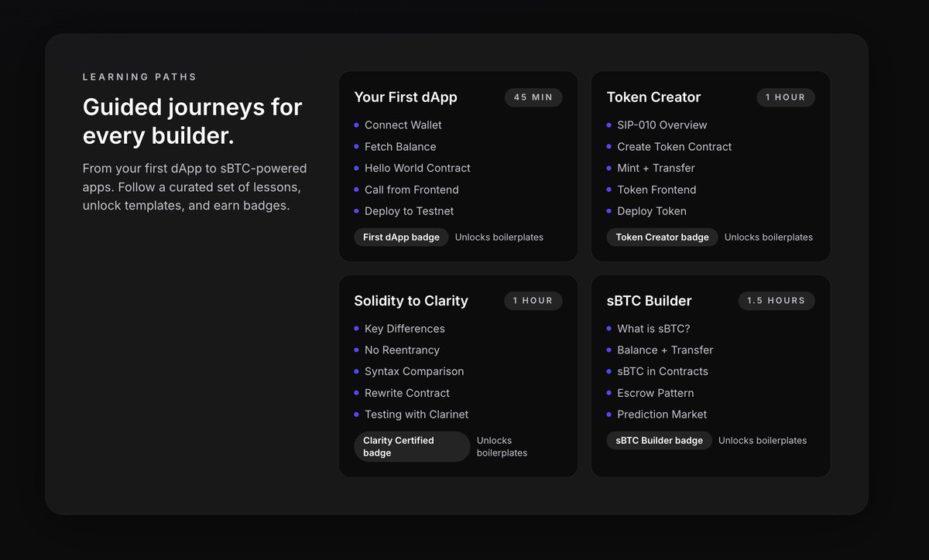Viewport: 929px width, 560px height.
Task: Click the Deploy to Testnet lesson
Action: click(x=410, y=211)
